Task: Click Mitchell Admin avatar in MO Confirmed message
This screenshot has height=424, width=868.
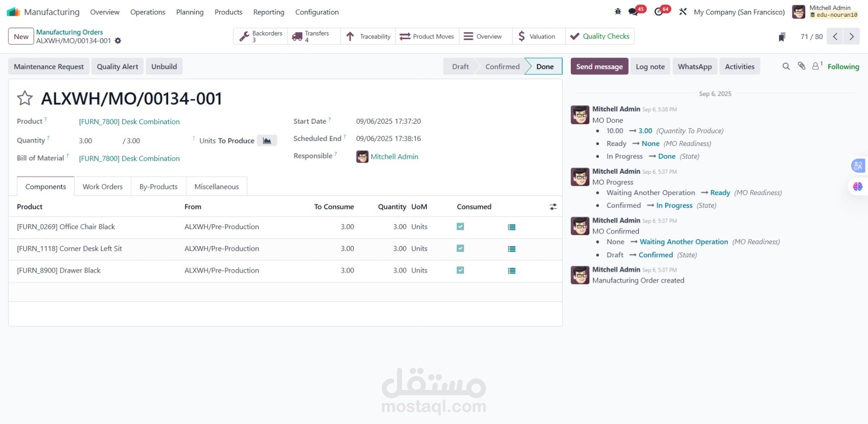Action: point(580,226)
